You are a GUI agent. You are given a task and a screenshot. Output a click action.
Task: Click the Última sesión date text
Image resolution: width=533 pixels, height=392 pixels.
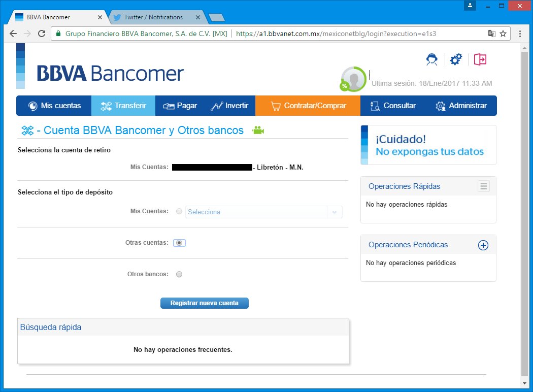(x=431, y=83)
